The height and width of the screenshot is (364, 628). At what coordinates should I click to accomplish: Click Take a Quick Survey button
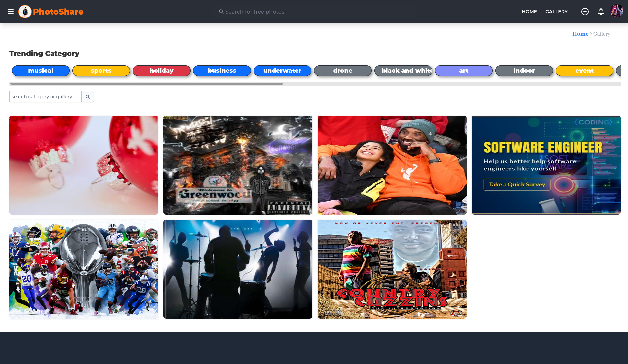coord(517,184)
